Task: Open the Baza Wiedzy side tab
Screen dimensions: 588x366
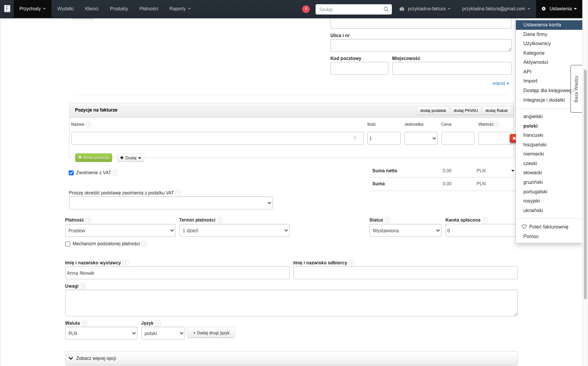Action: coord(576,89)
